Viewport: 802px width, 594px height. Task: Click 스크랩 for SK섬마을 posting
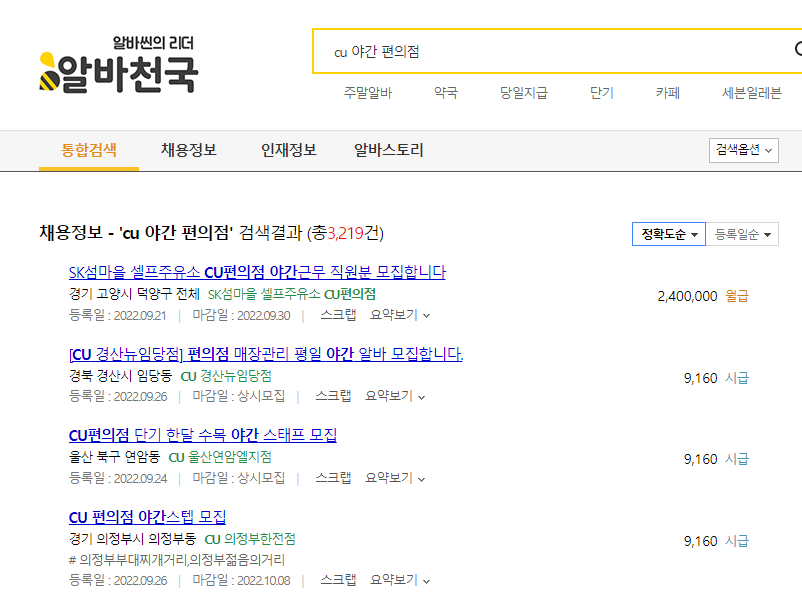pos(338,315)
